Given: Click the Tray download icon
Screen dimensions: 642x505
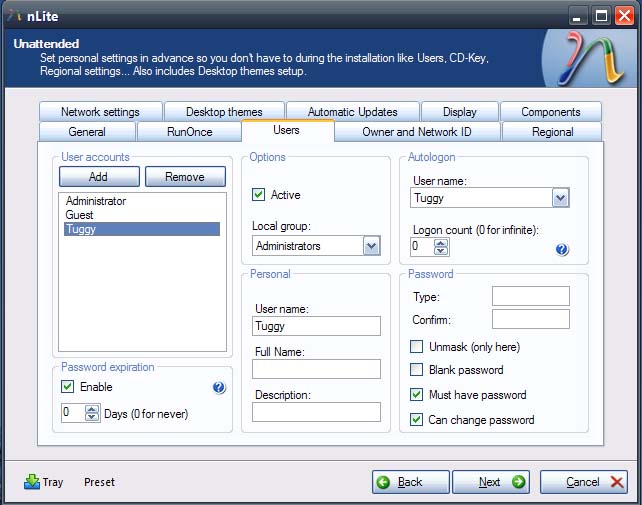Looking at the screenshot, I should click(x=32, y=482).
